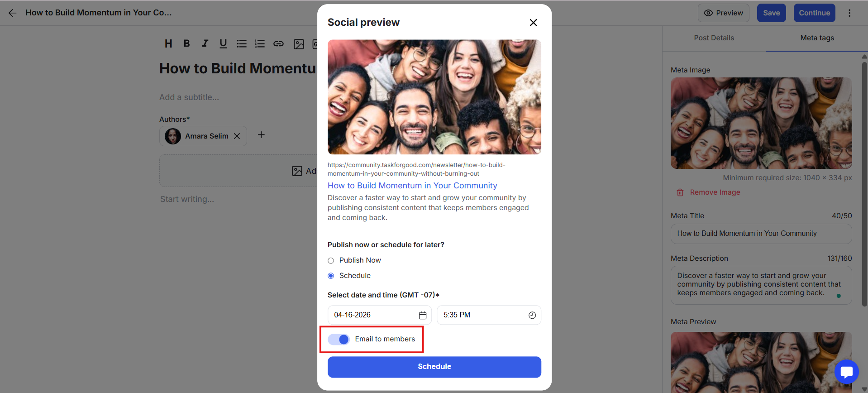The width and height of the screenshot is (868, 393).
Task: Click the heading format icon
Action: pos(168,43)
